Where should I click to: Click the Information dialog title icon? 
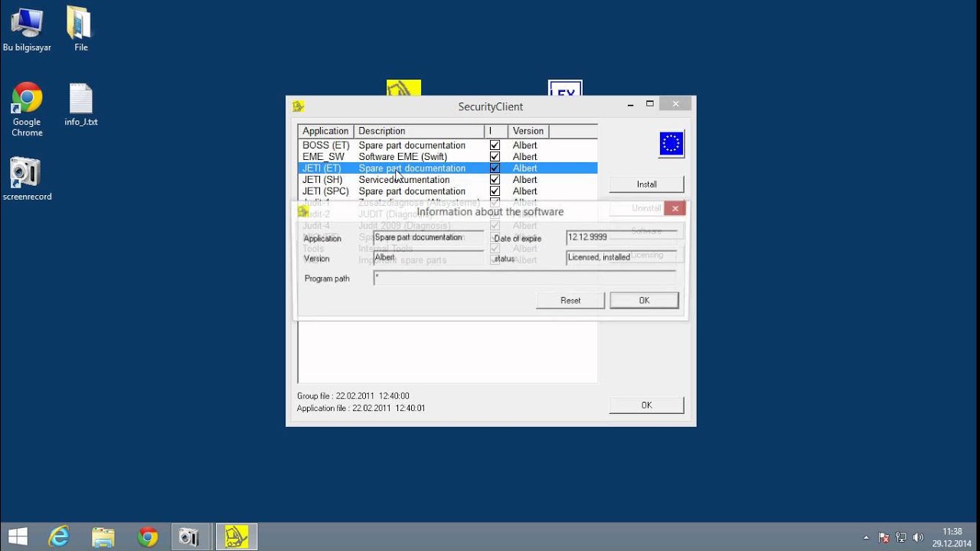(303, 211)
